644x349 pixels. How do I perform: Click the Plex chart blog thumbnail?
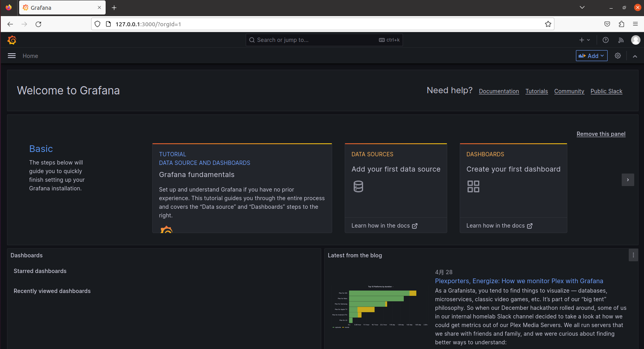(380, 307)
